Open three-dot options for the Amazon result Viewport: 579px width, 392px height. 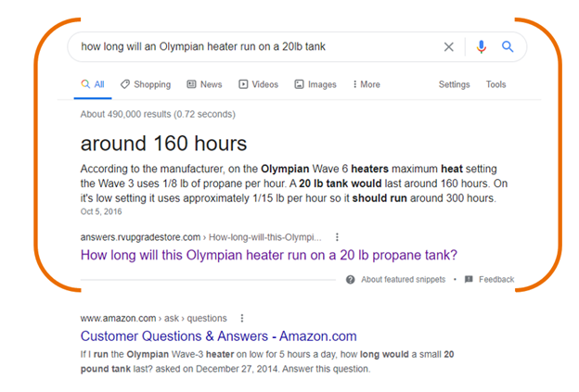coord(242,318)
